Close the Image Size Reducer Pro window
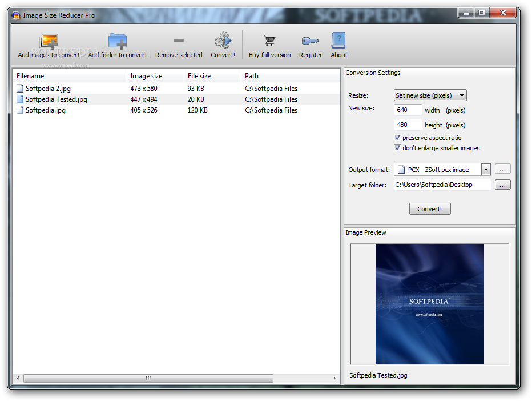The width and height of the screenshot is (532, 401). [503, 13]
